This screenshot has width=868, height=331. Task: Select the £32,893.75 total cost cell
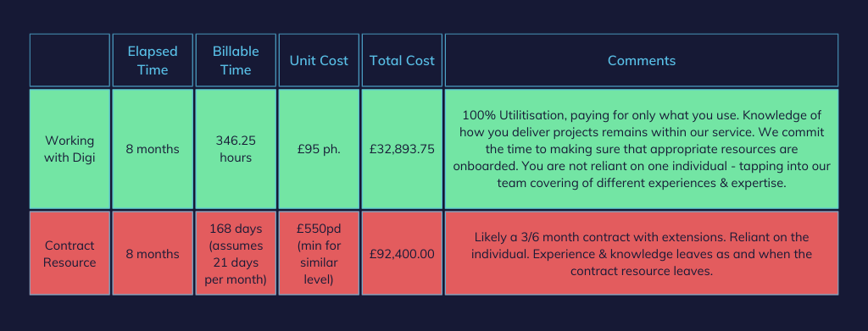pyautogui.click(x=402, y=149)
